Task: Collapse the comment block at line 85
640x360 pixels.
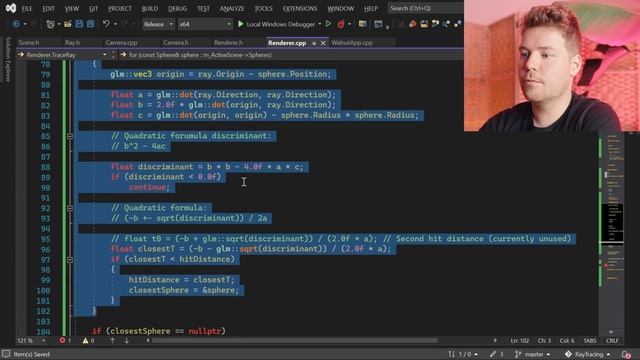Action: (70, 136)
